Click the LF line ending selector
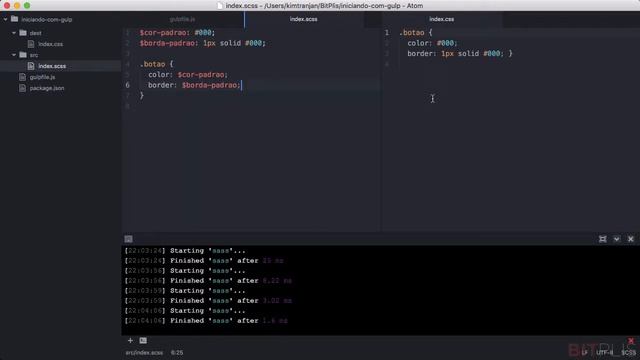The width and height of the screenshot is (640, 360). coord(585,353)
